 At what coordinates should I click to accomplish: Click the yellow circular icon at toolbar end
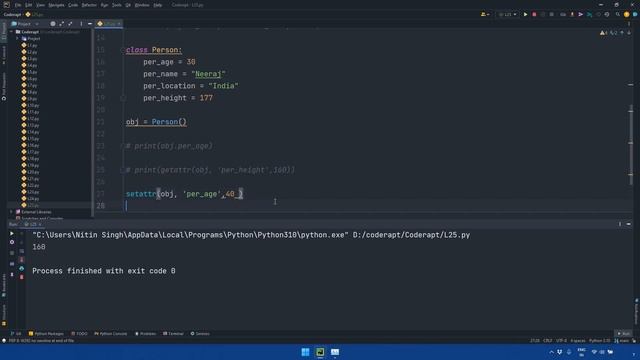coord(627,14)
